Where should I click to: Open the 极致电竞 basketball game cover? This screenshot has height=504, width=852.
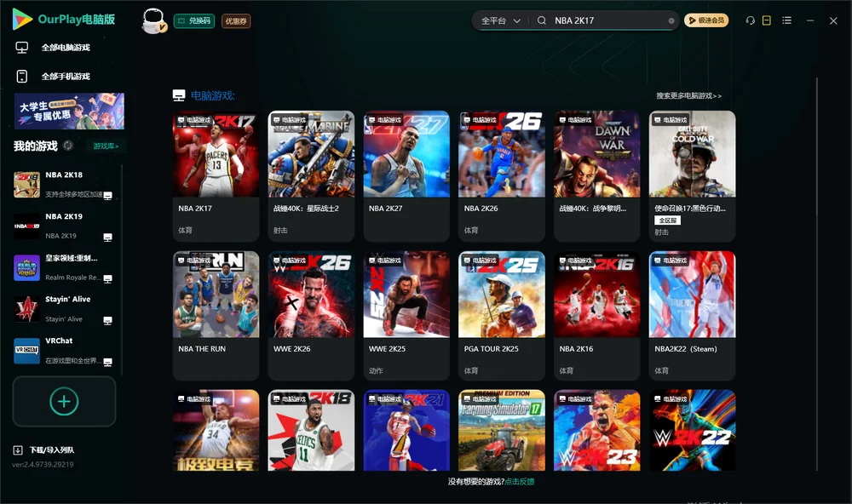click(216, 430)
